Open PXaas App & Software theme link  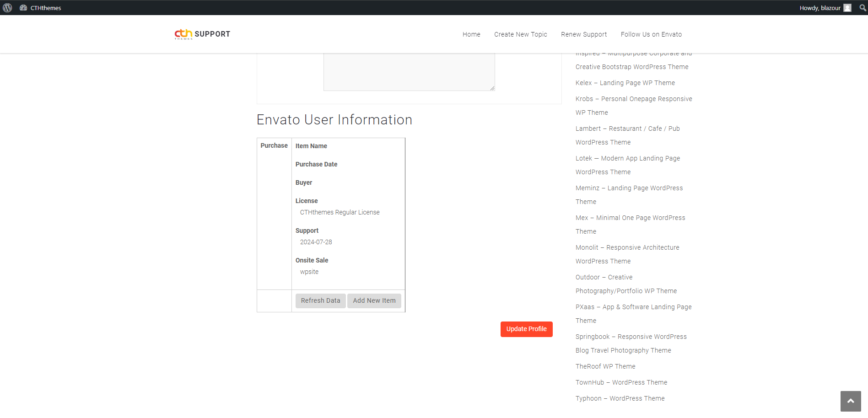click(634, 314)
